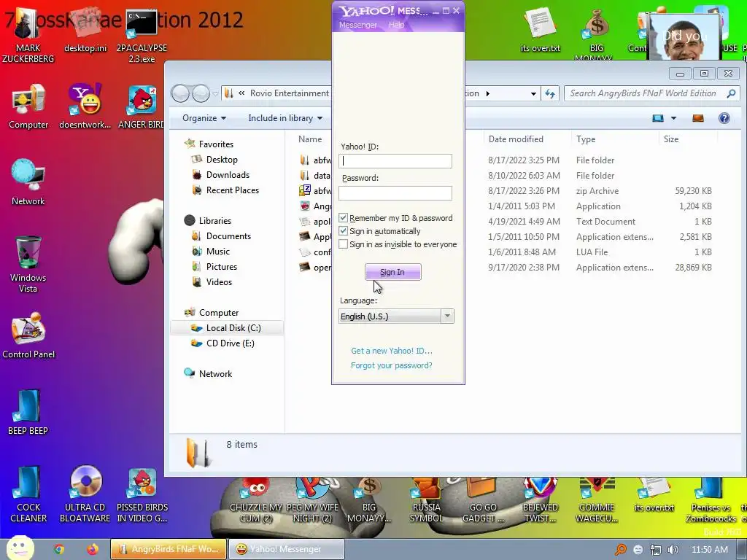Click Explorer help question mark icon
The height and width of the screenshot is (560, 747).
[x=724, y=118]
